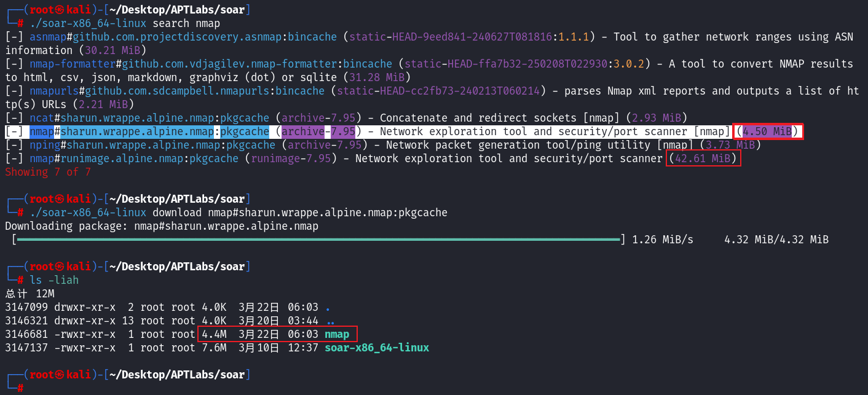Click the 4.4M file size in listing
The height and width of the screenshot is (395, 868).
coord(214,334)
